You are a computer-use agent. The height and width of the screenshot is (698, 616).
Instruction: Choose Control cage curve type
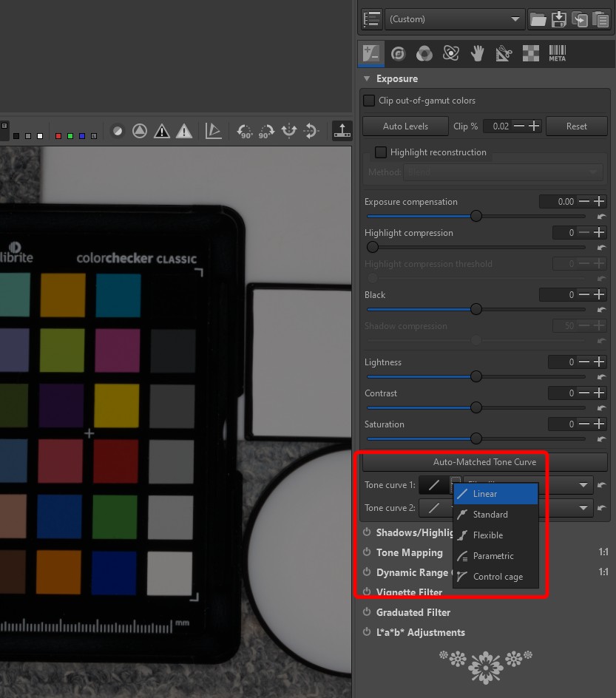pyautogui.click(x=498, y=577)
